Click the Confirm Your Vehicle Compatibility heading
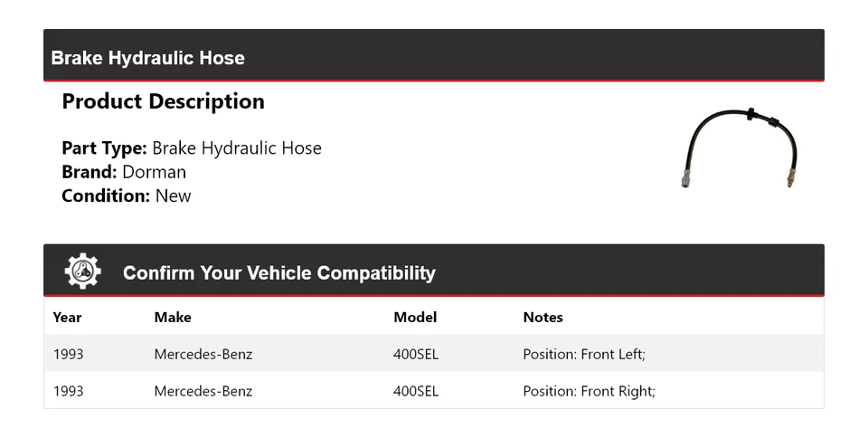The height and width of the screenshot is (438, 868). (x=278, y=272)
